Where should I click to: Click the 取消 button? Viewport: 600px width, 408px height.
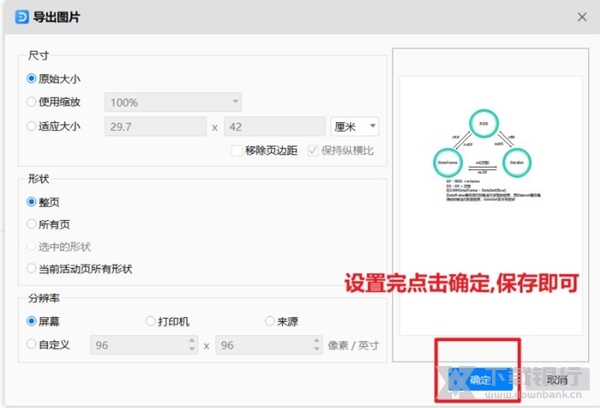pyautogui.click(x=557, y=380)
